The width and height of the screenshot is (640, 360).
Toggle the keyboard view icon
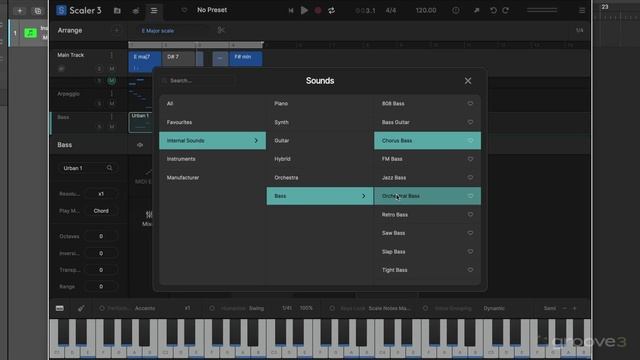60,308
